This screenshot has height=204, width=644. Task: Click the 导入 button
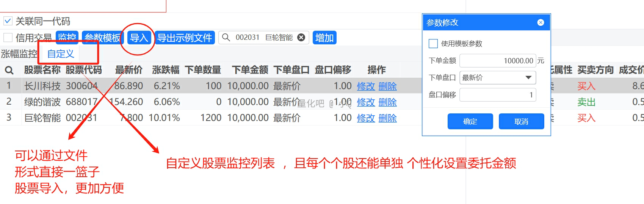(x=139, y=38)
